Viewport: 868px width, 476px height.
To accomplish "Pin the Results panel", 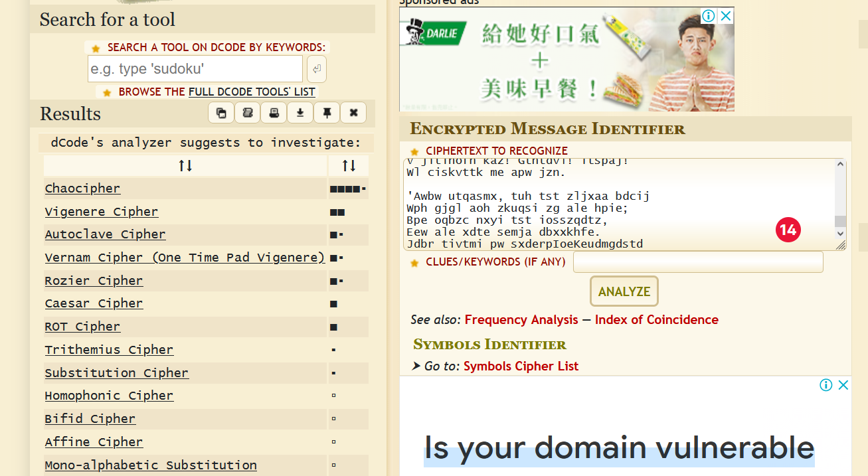I will point(327,113).
